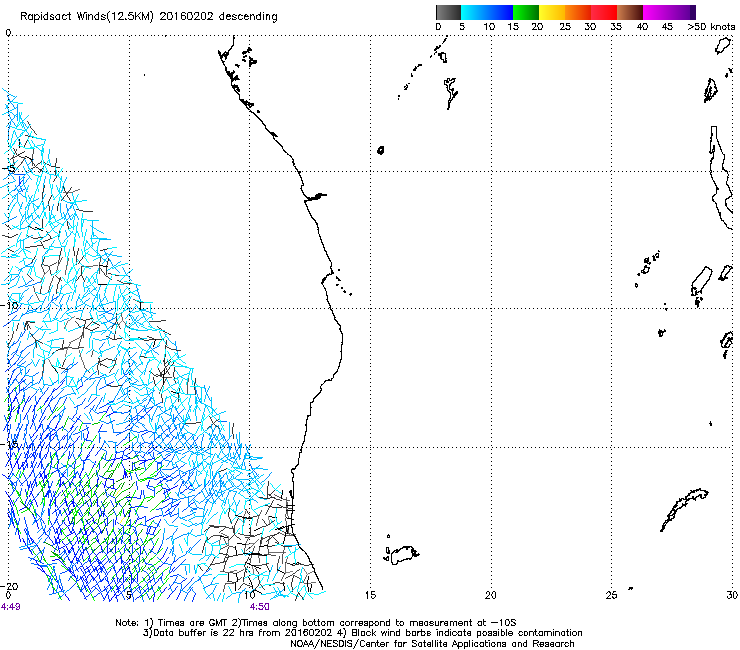Viewport: 740px width, 650px height.
Task: Click the green 15-20 knots color segment
Action: [526, 12]
